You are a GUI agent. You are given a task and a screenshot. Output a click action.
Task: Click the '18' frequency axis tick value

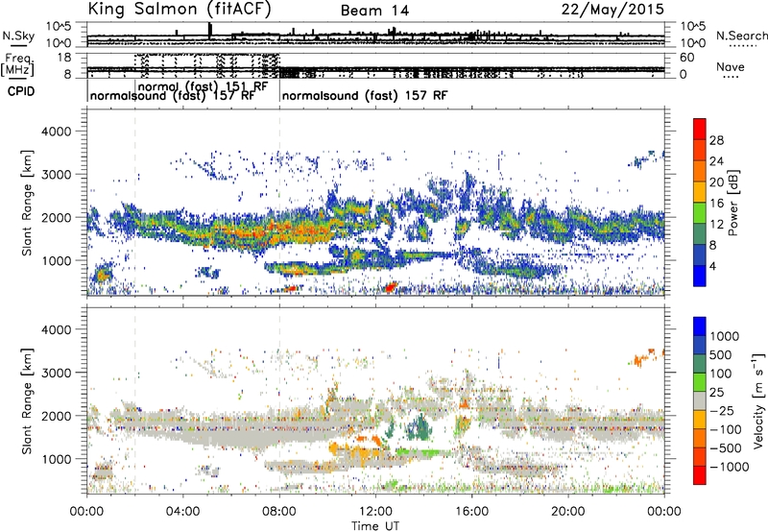[x=63, y=58]
